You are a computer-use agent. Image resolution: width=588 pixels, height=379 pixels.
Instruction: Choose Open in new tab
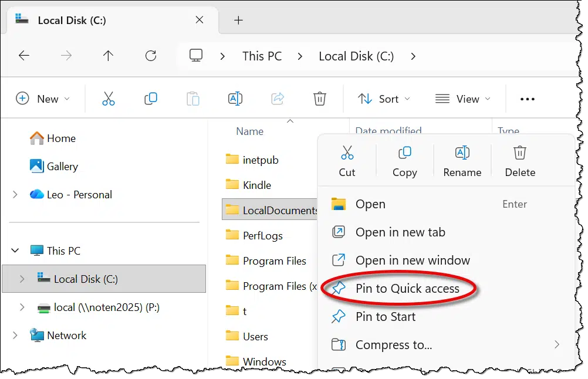coord(400,232)
